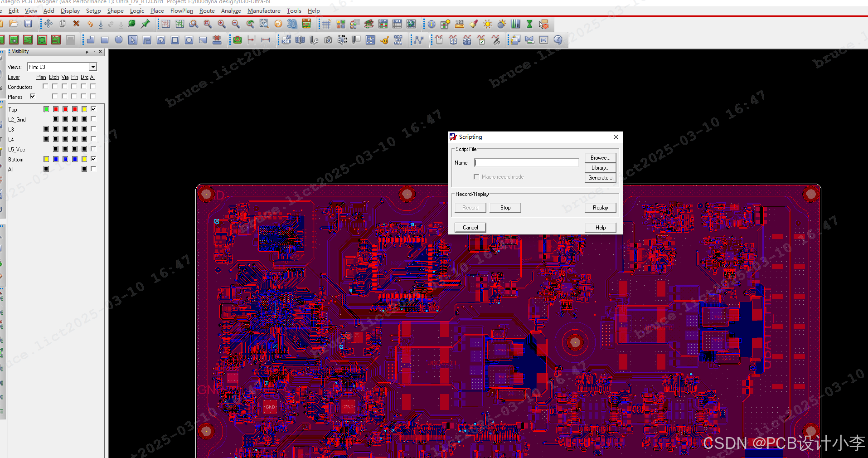
Task: Open the Edit menu
Action: [14, 10]
